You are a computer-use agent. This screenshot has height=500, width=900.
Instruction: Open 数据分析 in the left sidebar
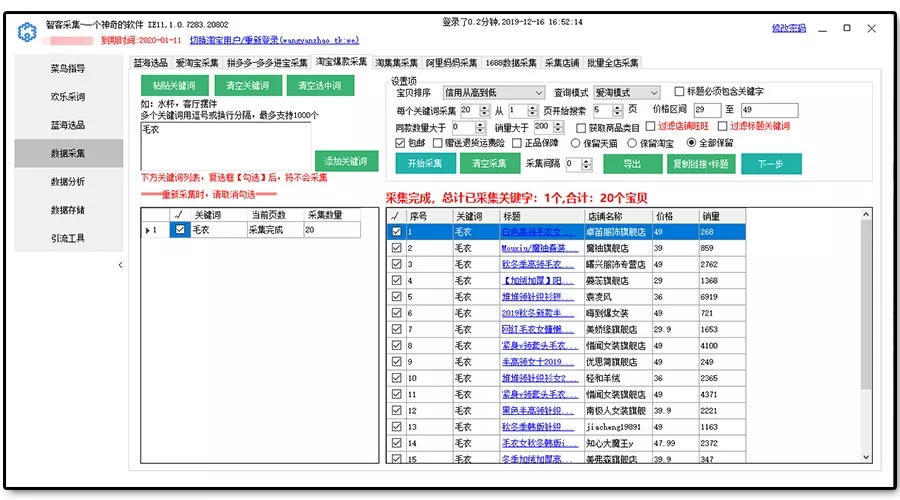coord(68,181)
